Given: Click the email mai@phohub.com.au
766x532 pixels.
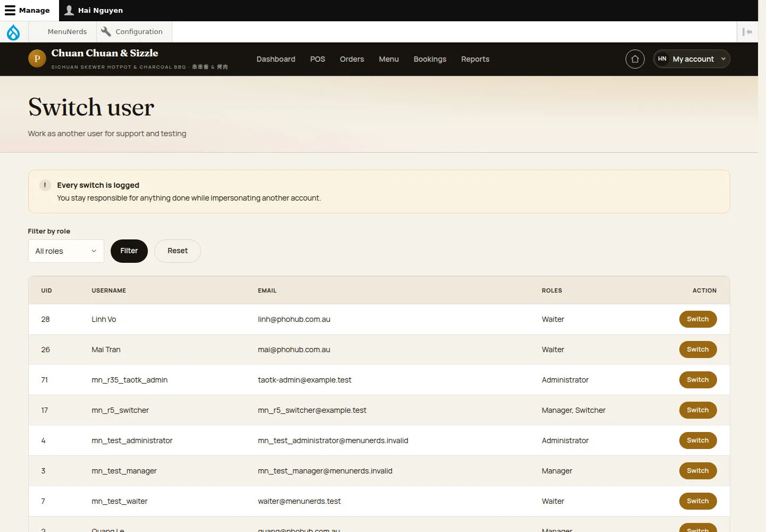Looking at the screenshot, I should tap(294, 350).
